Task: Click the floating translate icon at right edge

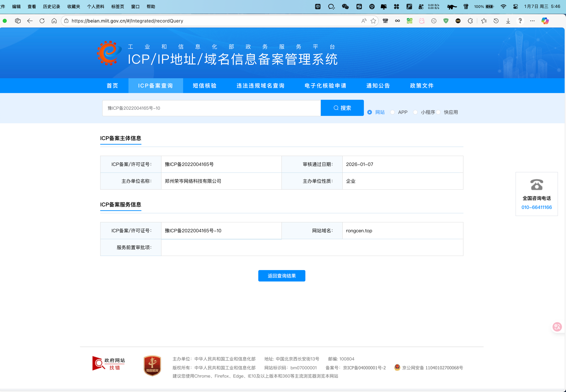Action: tap(557, 327)
